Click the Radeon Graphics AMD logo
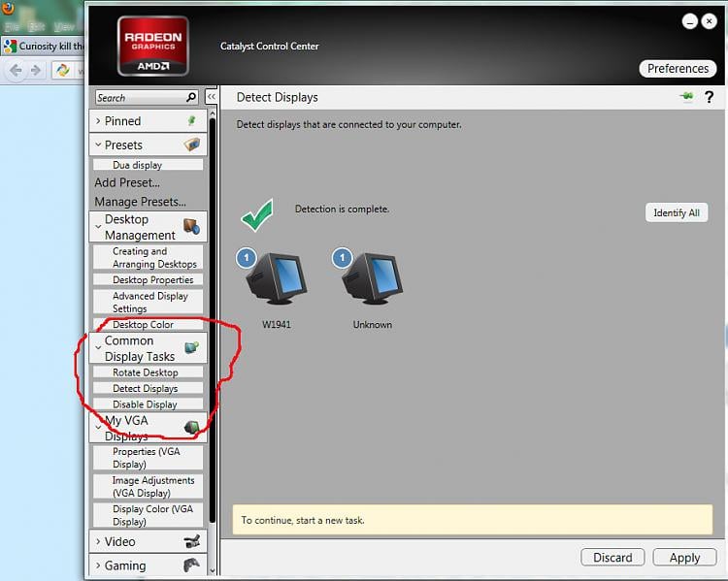This screenshot has height=581, width=728. 153,46
